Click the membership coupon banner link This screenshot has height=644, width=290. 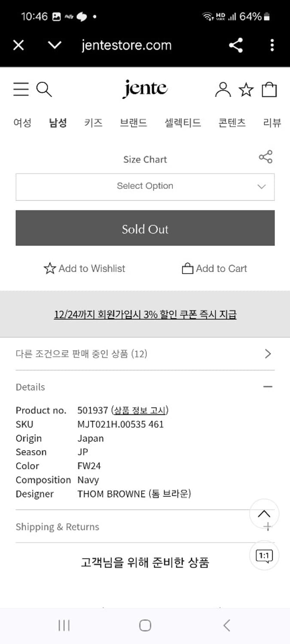[145, 314]
